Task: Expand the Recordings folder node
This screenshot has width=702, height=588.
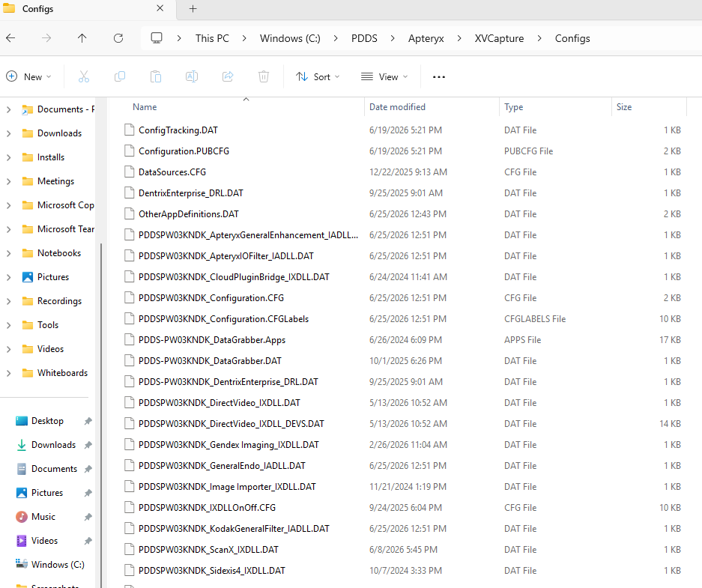Action: pyautogui.click(x=8, y=301)
